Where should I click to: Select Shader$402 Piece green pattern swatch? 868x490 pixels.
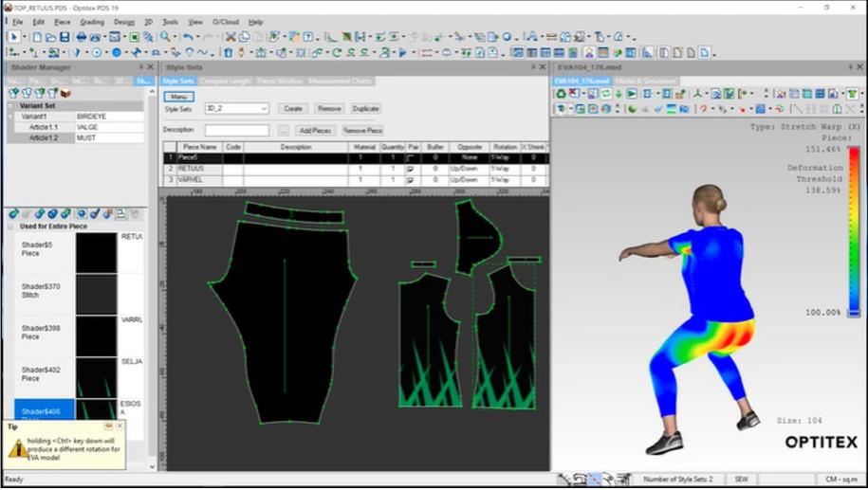[x=97, y=378]
